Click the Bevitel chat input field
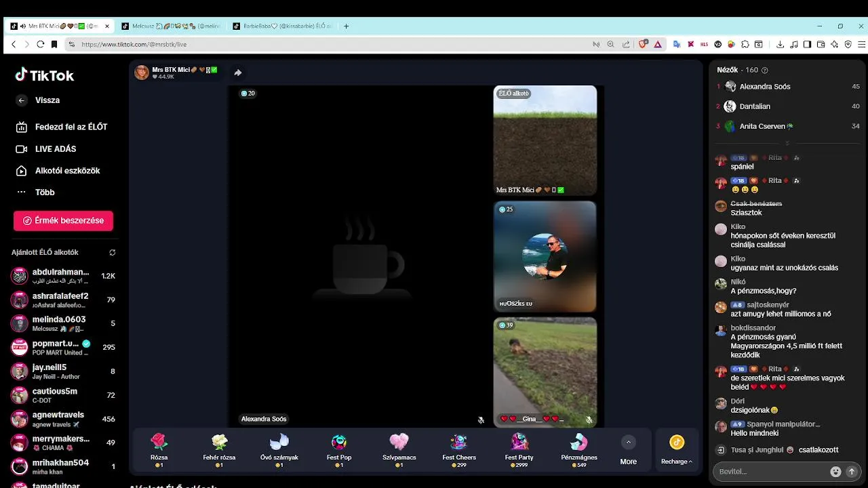This screenshot has width=868, height=488. (x=771, y=471)
